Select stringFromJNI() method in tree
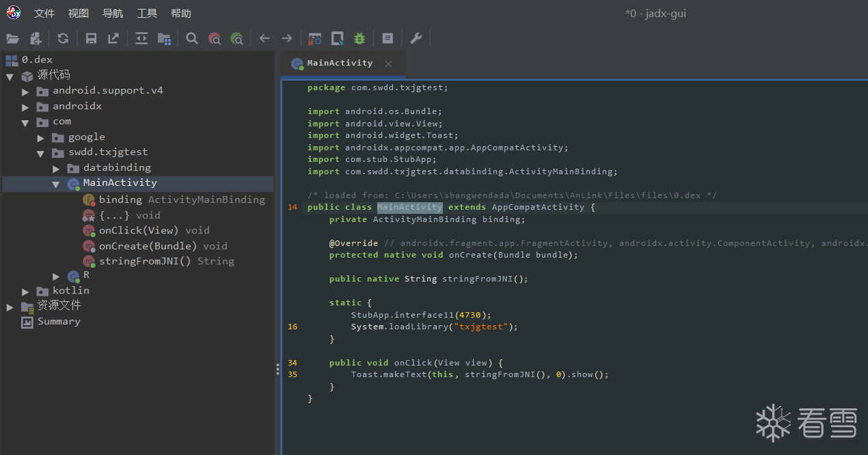The width and height of the screenshot is (868, 455). pyautogui.click(x=145, y=261)
